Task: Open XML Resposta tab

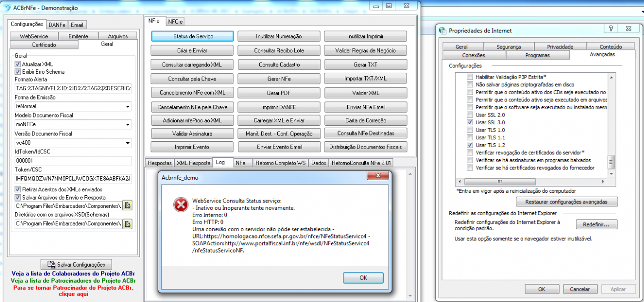Action: [193, 163]
